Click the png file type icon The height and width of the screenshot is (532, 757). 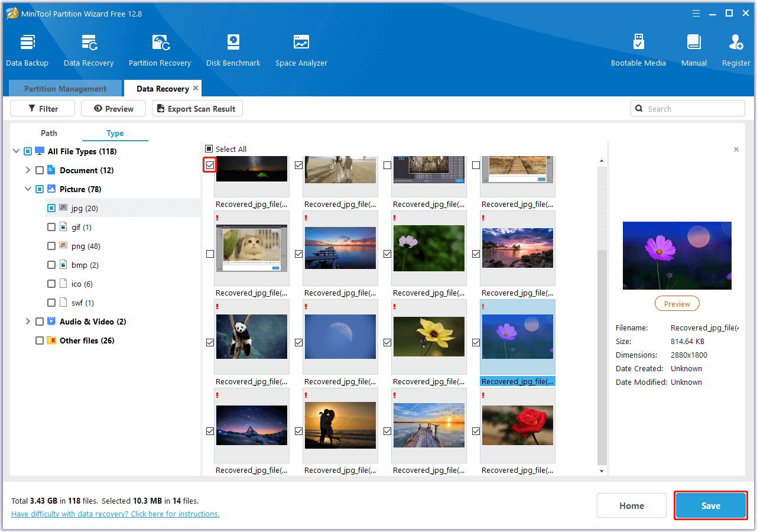pos(63,246)
